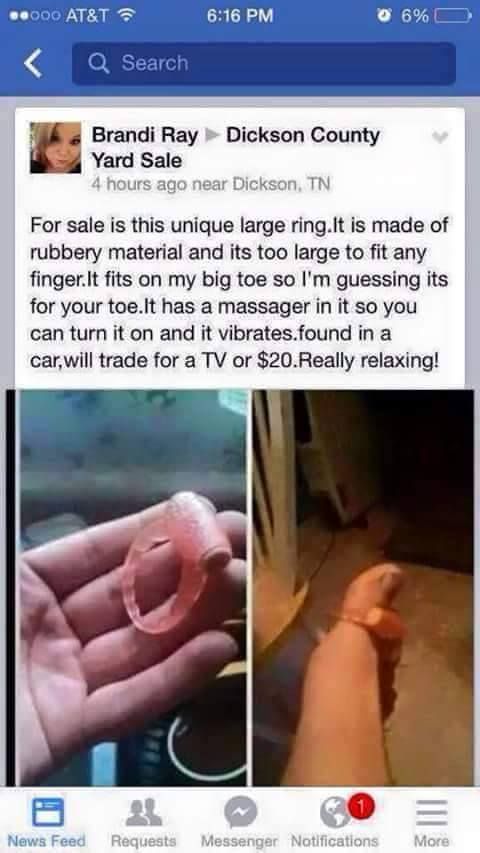480x853 pixels.
Task: Open the right photo of the ring on toe
Action: [363, 588]
